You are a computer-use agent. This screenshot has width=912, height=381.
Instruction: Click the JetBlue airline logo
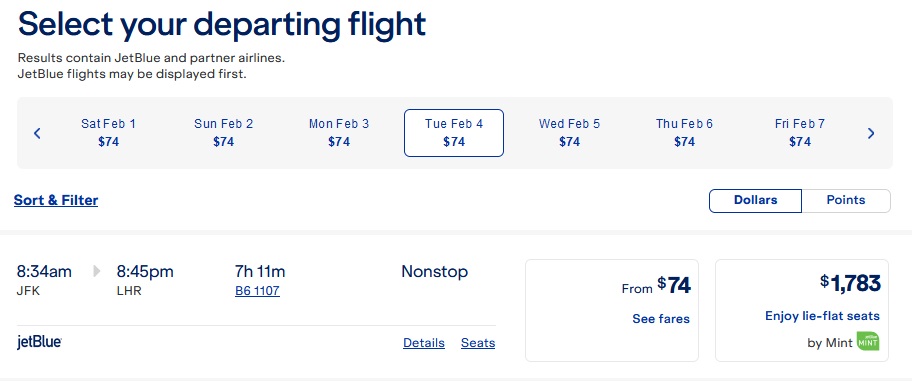(40, 343)
